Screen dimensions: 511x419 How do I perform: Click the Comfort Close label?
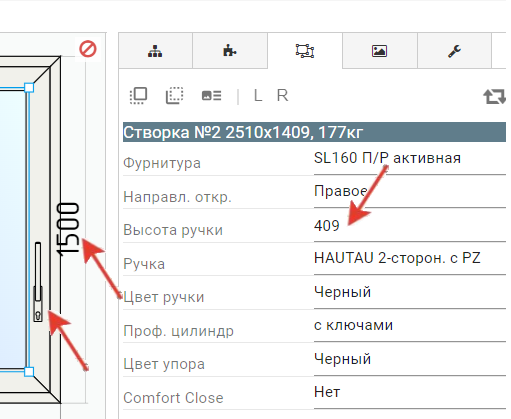pos(173,398)
